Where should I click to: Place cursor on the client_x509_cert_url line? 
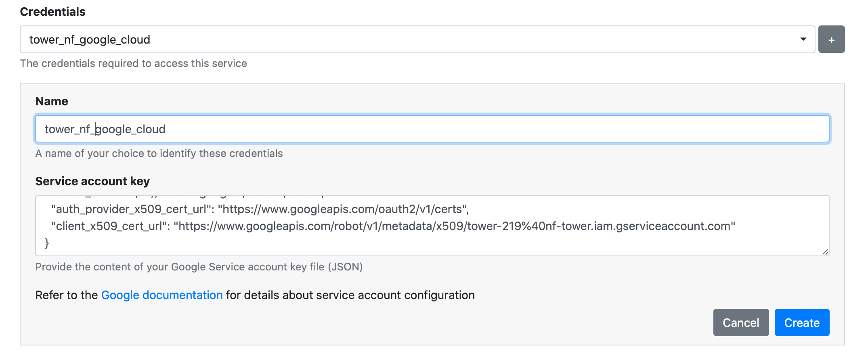coord(393,226)
